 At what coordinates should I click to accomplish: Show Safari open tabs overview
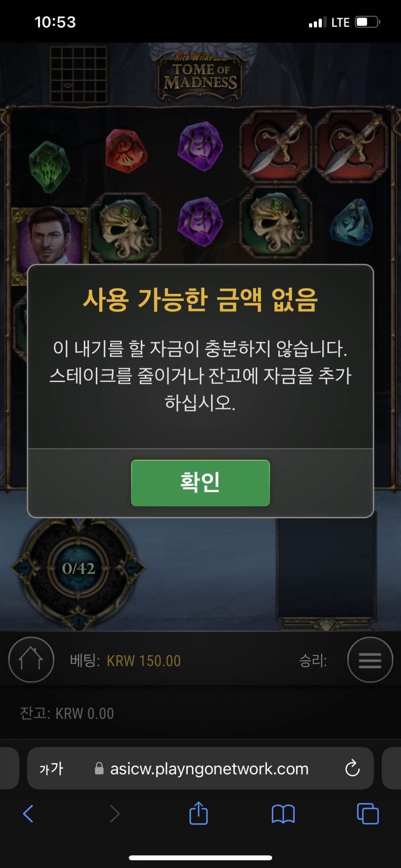pos(368,814)
